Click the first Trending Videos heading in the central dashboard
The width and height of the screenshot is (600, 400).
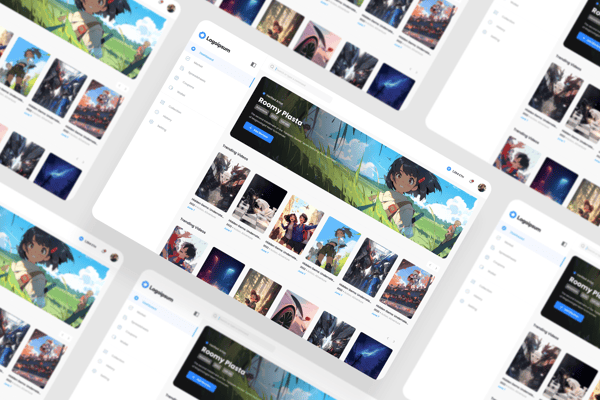point(235,152)
